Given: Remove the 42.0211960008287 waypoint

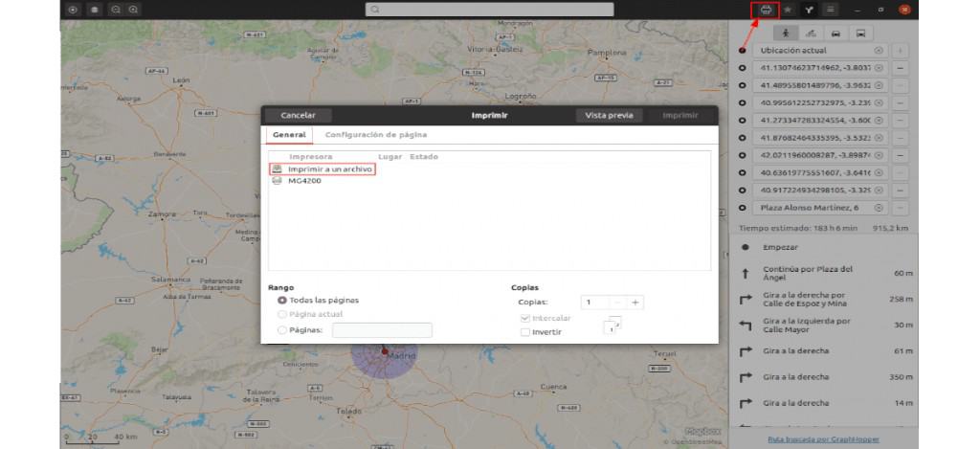Looking at the screenshot, I should (900, 155).
